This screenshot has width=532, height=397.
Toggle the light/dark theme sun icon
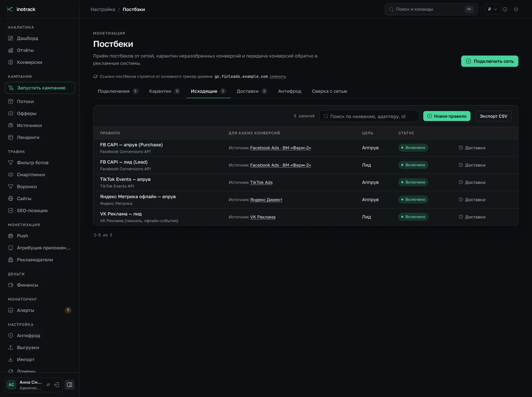point(516,9)
